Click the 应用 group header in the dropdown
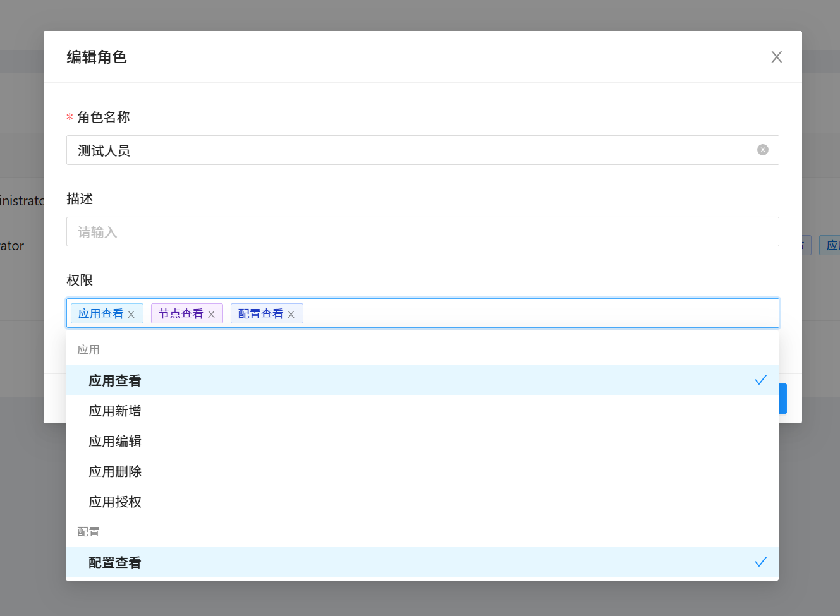 point(88,349)
